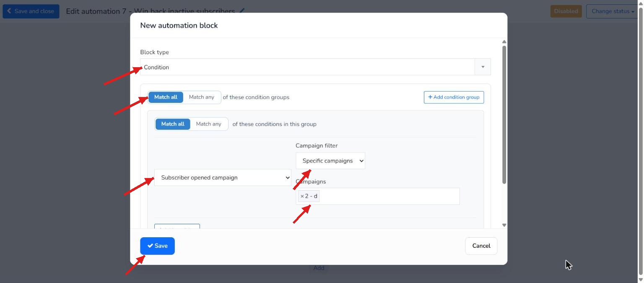
Task: Select Match any for conditions in this group
Action: click(x=209, y=124)
